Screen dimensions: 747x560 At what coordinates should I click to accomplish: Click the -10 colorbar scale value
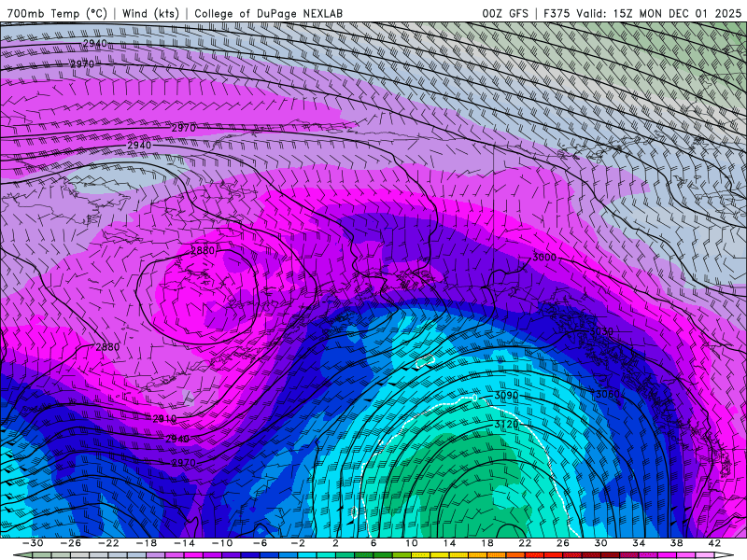[x=222, y=543]
